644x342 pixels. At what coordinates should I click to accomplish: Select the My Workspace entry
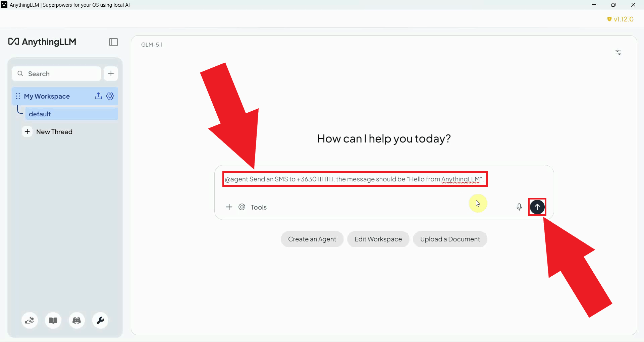[x=65, y=96]
